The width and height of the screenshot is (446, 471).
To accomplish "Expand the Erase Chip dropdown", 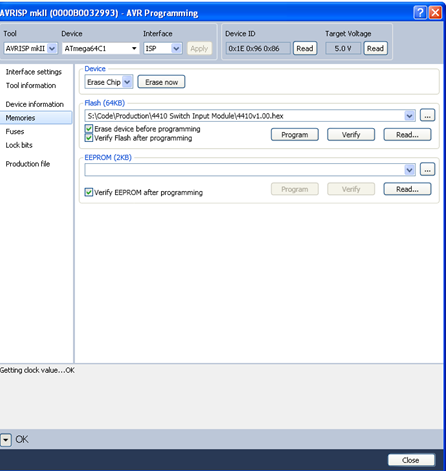I will point(109,82).
